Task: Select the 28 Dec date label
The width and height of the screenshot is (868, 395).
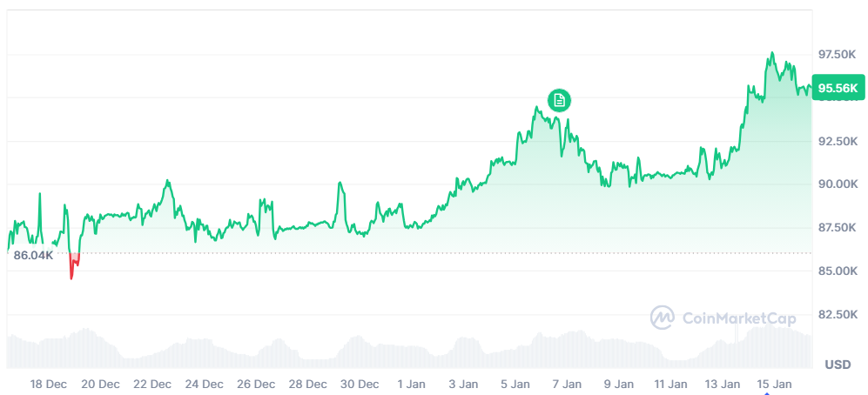Action: (308, 384)
